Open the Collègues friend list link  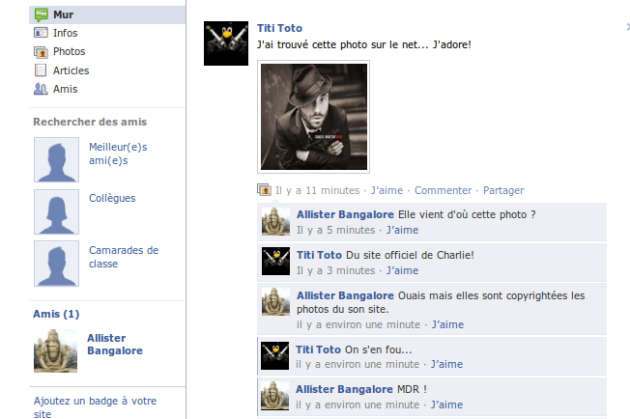(112, 198)
